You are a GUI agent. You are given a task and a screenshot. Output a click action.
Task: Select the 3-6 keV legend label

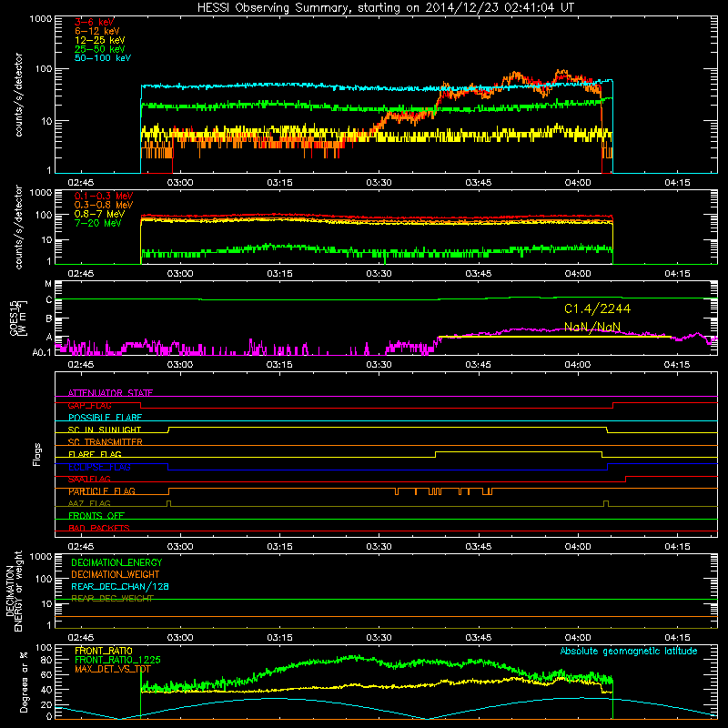tap(95, 22)
